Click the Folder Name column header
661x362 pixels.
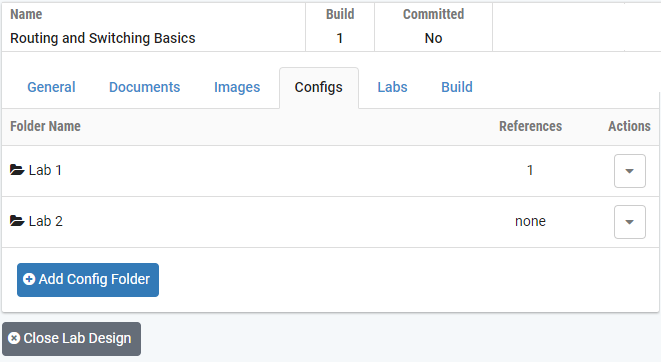(x=46, y=126)
